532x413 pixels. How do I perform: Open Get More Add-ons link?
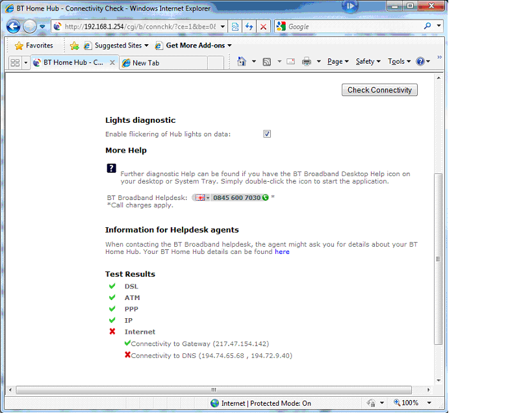(194, 45)
